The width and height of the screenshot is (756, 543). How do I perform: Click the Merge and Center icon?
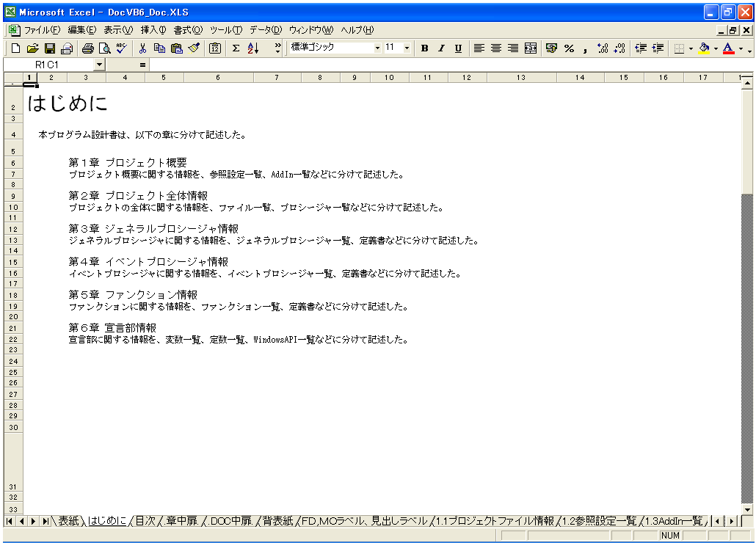point(531,48)
